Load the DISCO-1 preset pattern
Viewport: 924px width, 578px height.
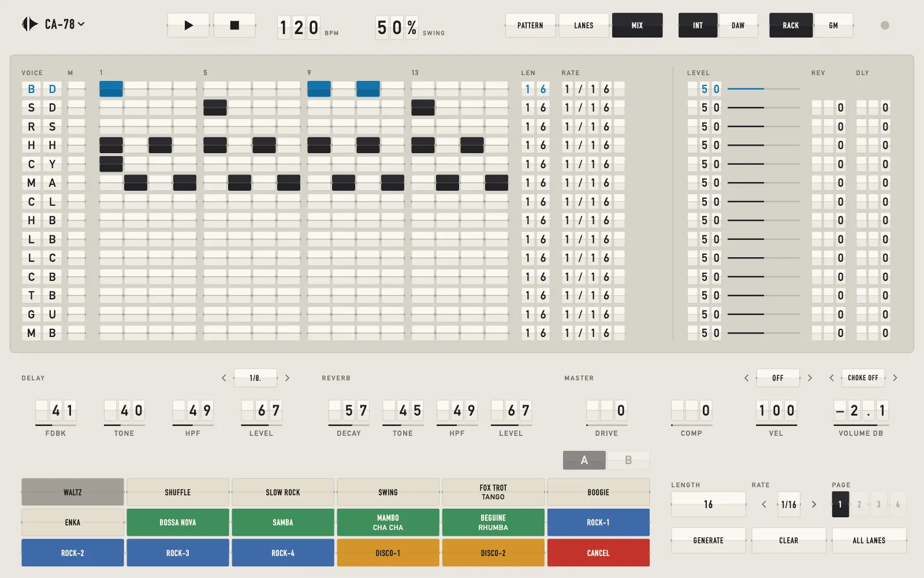(388, 553)
